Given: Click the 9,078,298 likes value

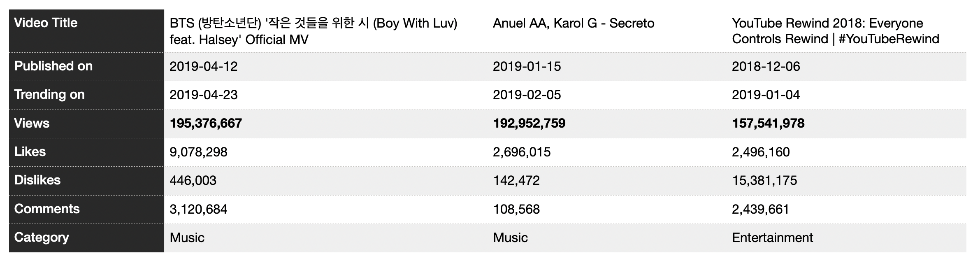Looking at the screenshot, I should click(x=198, y=152).
